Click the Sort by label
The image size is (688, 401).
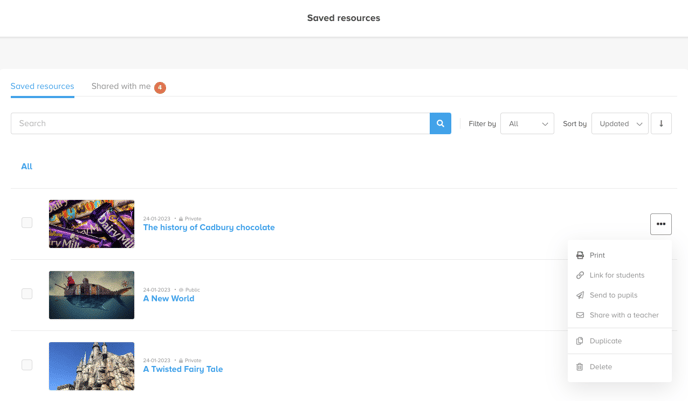575,124
